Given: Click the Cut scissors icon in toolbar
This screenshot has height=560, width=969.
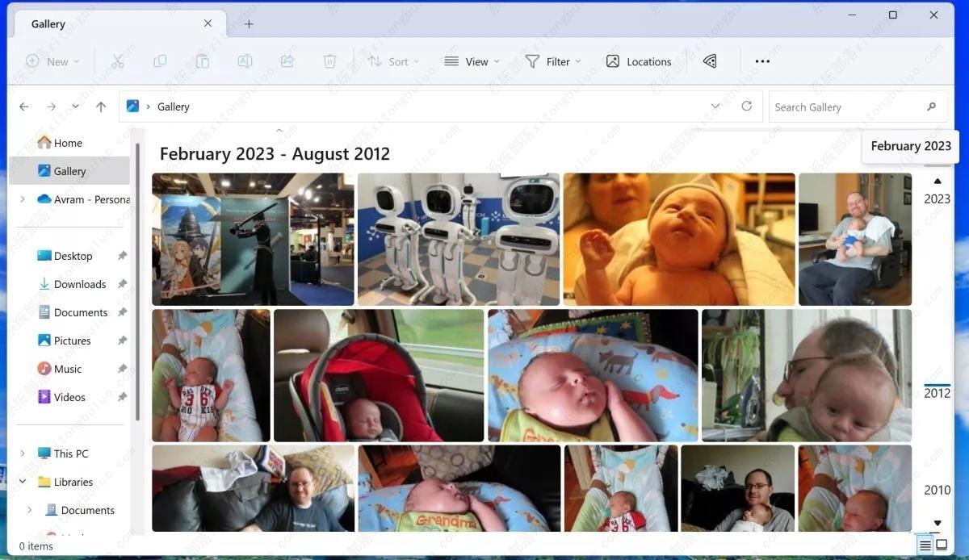Looking at the screenshot, I should 117,61.
